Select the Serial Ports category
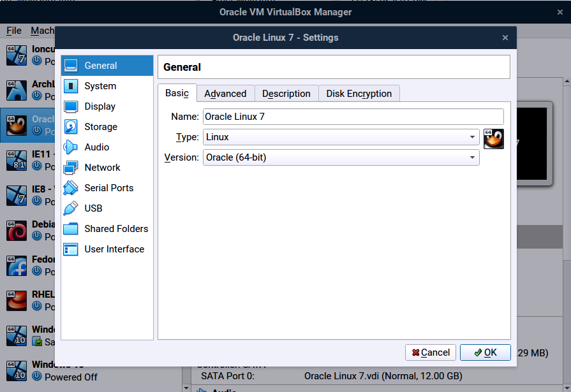The width and height of the screenshot is (571, 392). pos(108,187)
